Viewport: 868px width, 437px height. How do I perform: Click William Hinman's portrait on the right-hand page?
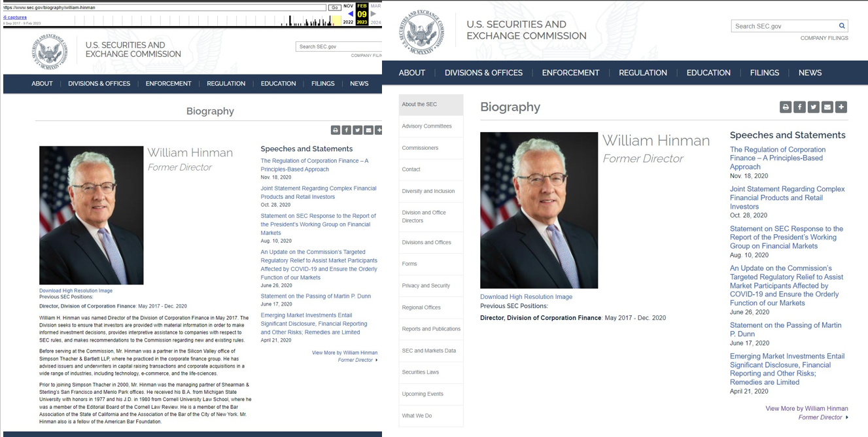[x=539, y=210]
